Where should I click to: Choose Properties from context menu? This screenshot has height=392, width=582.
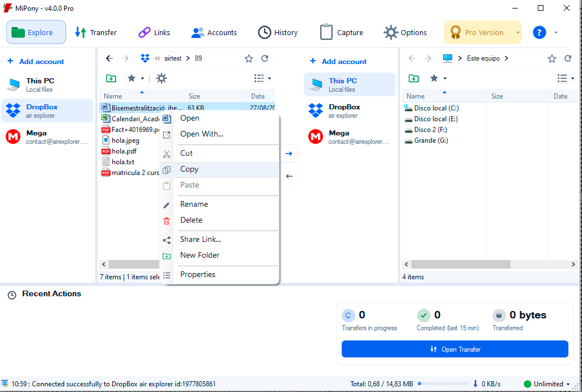click(x=219, y=274)
